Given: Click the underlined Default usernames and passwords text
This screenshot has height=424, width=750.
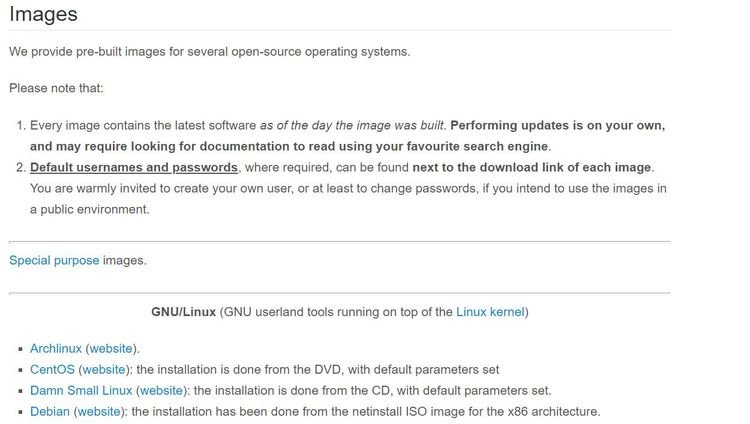Looking at the screenshot, I should coord(134,167).
